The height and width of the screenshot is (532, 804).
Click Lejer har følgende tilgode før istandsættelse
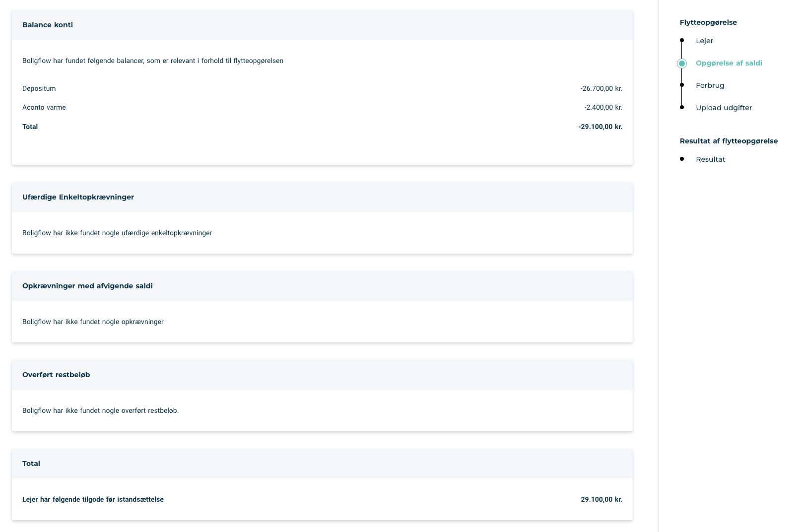click(93, 499)
